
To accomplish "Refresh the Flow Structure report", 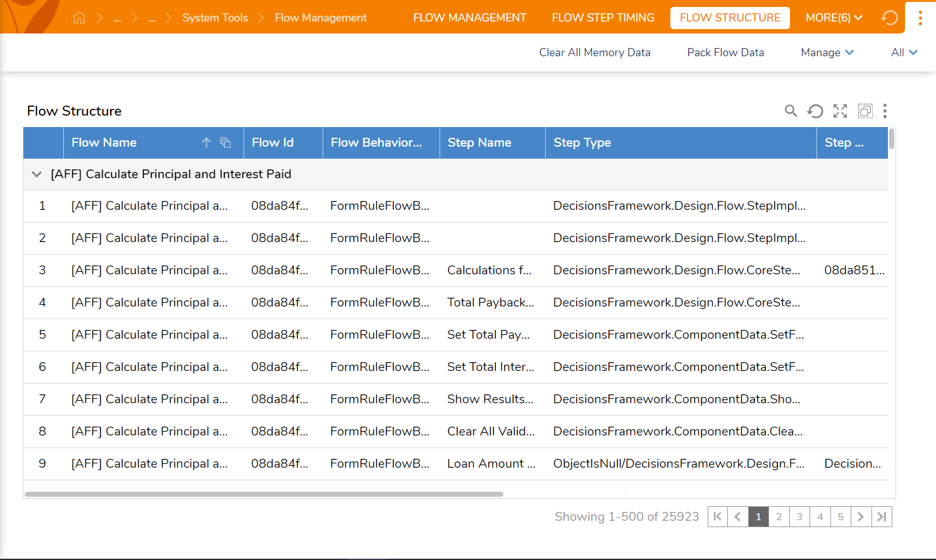I will [815, 111].
